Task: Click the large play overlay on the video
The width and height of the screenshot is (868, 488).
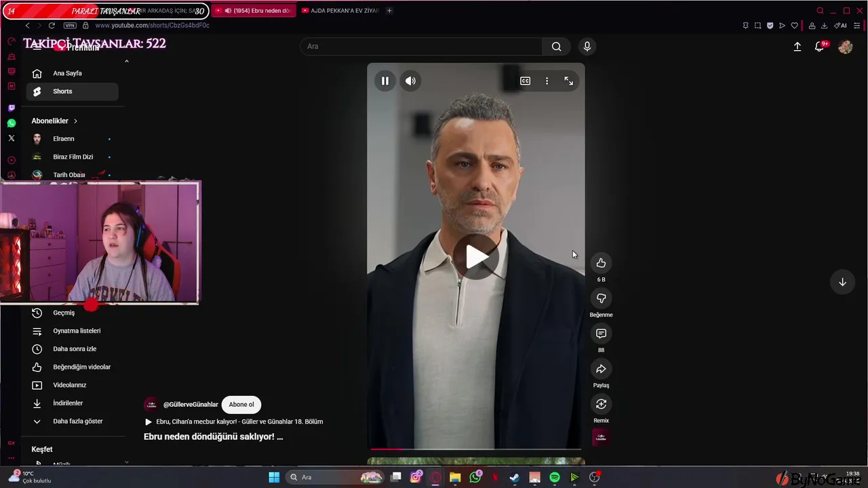Action: pyautogui.click(x=476, y=257)
